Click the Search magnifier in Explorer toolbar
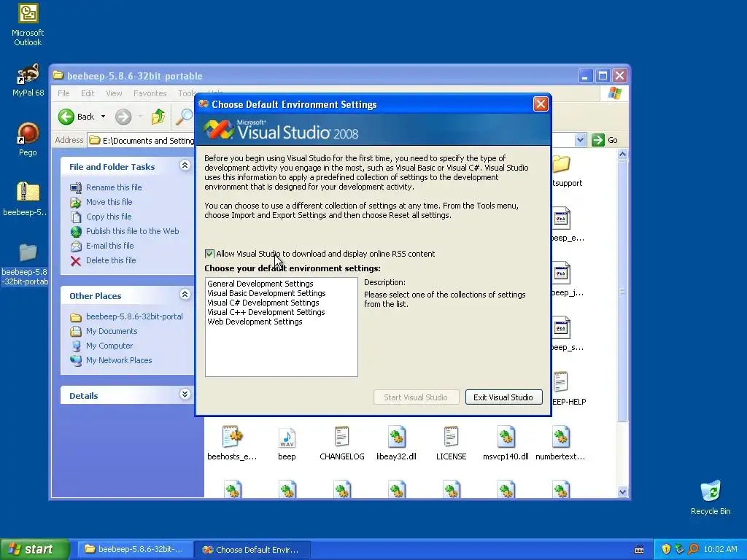The height and width of the screenshot is (560, 747). (185, 117)
